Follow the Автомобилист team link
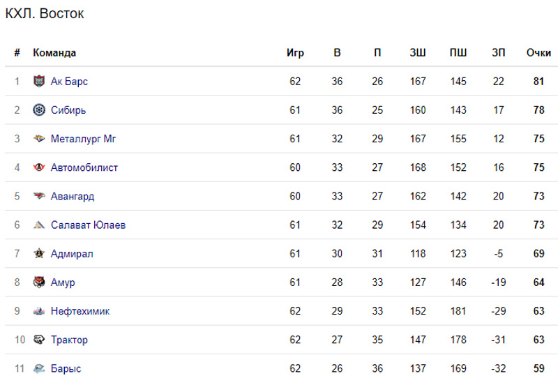Image resolution: width=558 pixels, height=392 pixels. click(84, 167)
